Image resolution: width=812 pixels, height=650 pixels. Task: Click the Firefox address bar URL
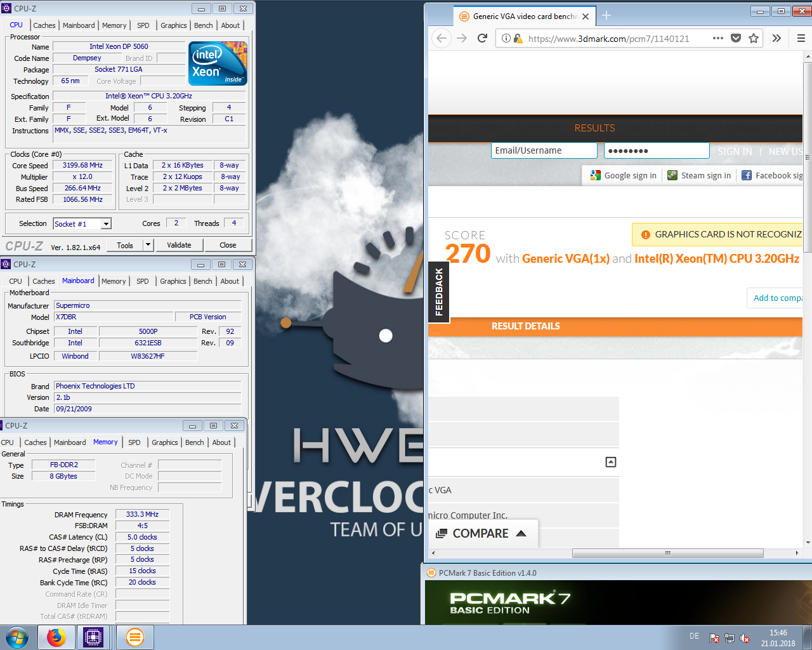[609, 38]
